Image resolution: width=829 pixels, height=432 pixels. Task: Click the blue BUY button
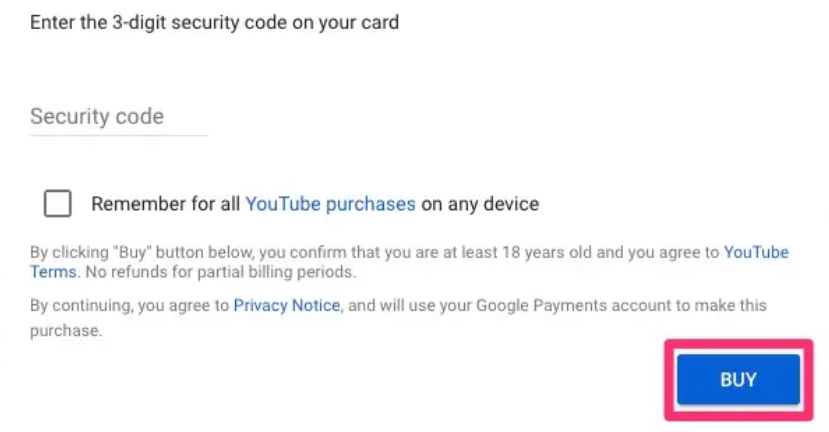pos(739,380)
